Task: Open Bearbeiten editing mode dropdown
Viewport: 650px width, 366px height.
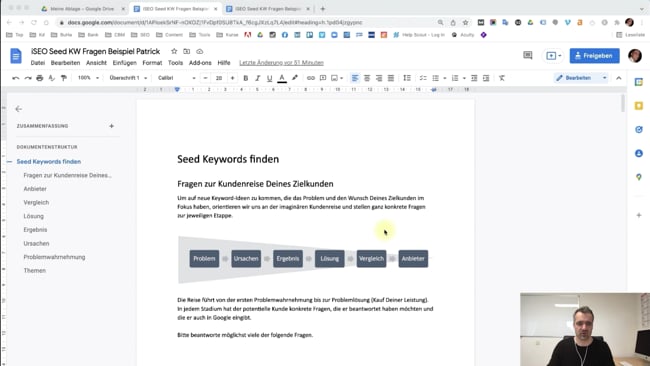Action: [x=581, y=78]
